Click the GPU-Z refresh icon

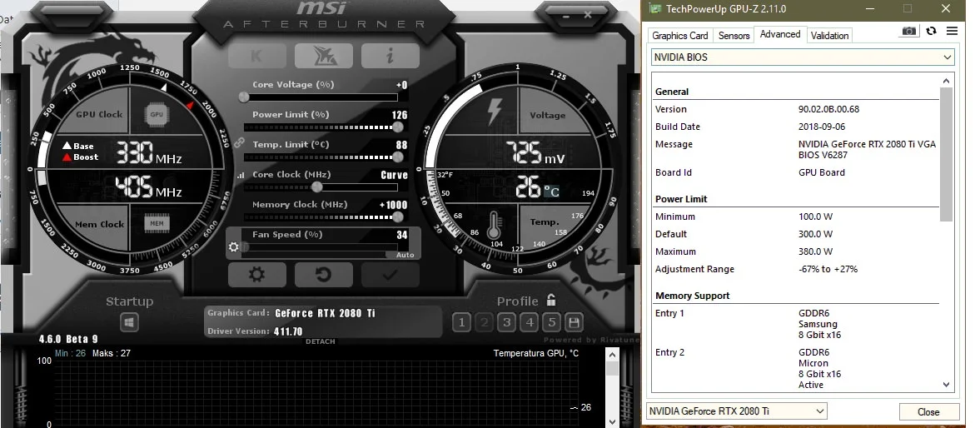click(931, 31)
